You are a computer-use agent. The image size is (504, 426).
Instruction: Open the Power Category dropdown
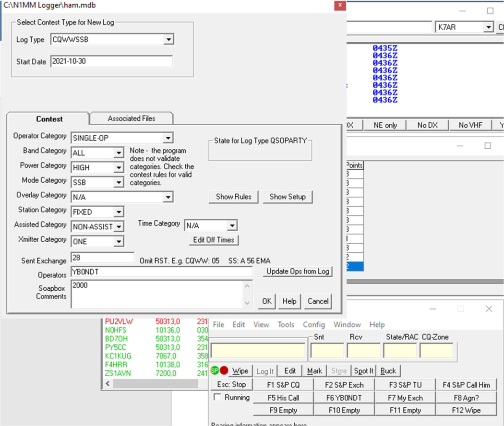point(119,168)
